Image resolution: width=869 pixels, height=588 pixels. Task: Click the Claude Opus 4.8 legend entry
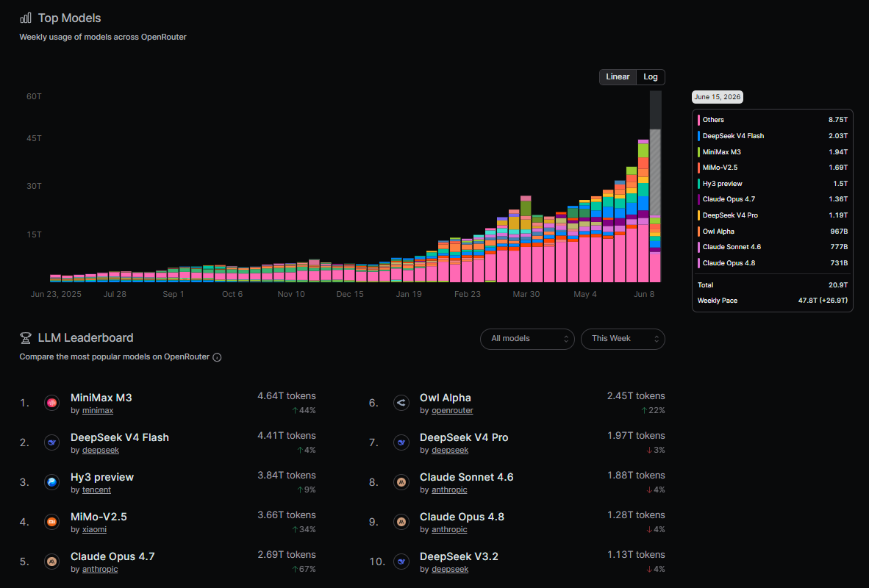coord(773,263)
